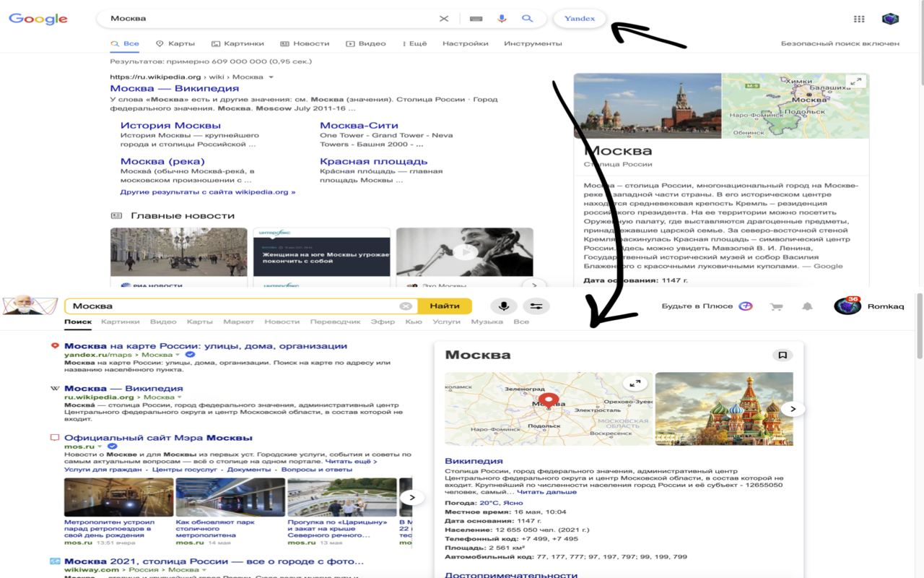Click the Google keyboard input icon
The height and width of the screenshot is (578, 924).
476,18
